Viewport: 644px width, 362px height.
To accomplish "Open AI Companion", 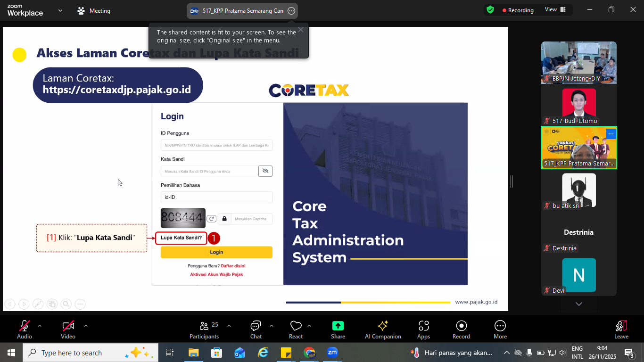I will pyautogui.click(x=383, y=326).
